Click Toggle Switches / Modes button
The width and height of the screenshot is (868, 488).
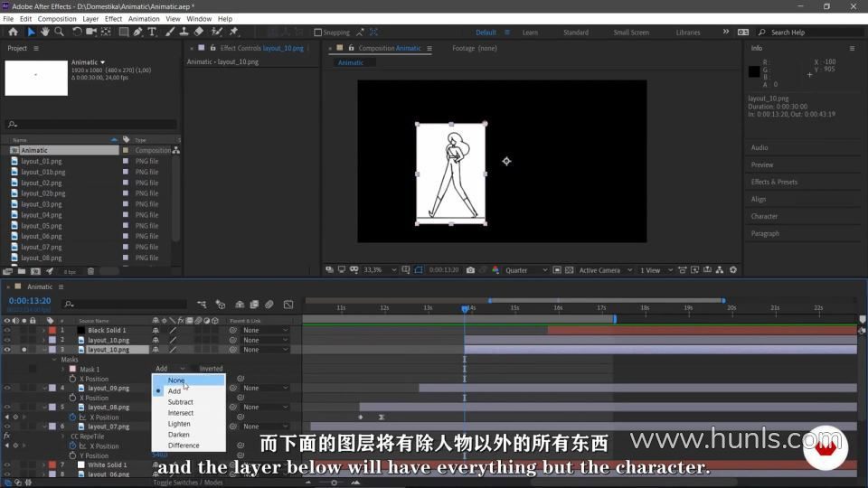click(188, 483)
